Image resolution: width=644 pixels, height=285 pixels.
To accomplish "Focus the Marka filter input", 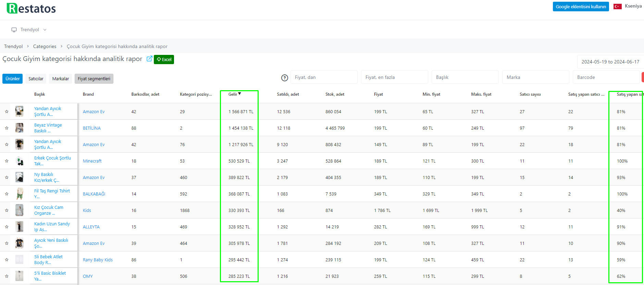I will 536,77.
